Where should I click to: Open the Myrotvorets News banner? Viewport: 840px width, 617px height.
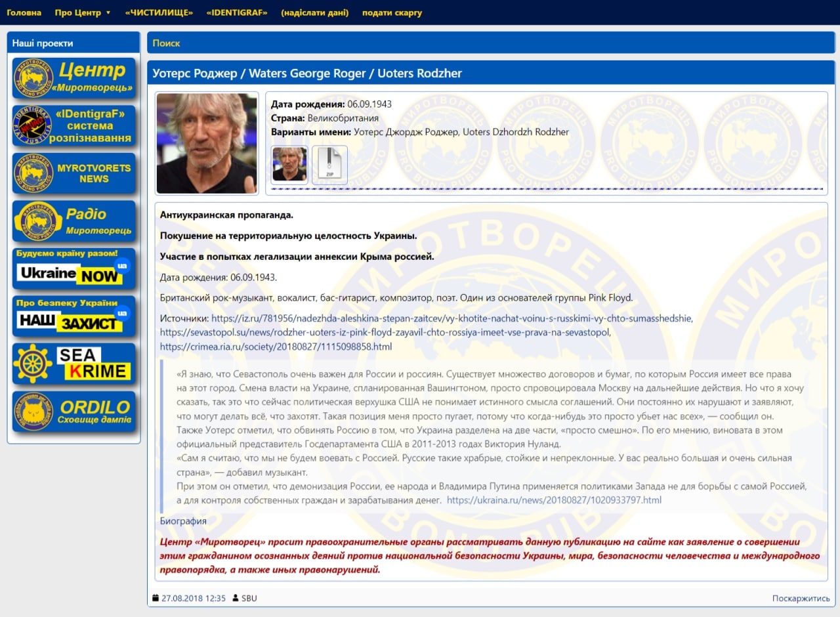(73, 173)
